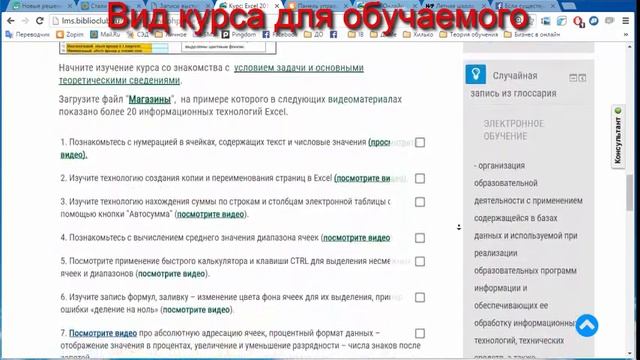Open the Консультант side tab
The width and height of the screenshot is (640, 360).
pyautogui.click(x=618, y=137)
